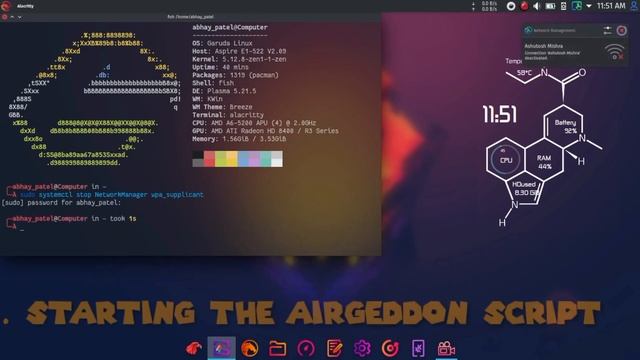Viewport: 640px width, 360px height.
Task: Click the sudo systemctl stop NetworkManager command
Action: click(111, 195)
